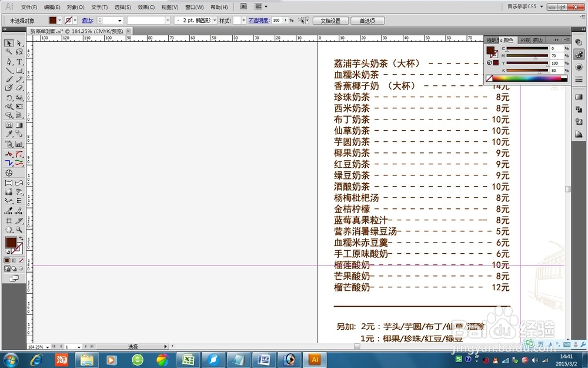
Task: Choose the Lasso tool
Action: click(19, 52)
